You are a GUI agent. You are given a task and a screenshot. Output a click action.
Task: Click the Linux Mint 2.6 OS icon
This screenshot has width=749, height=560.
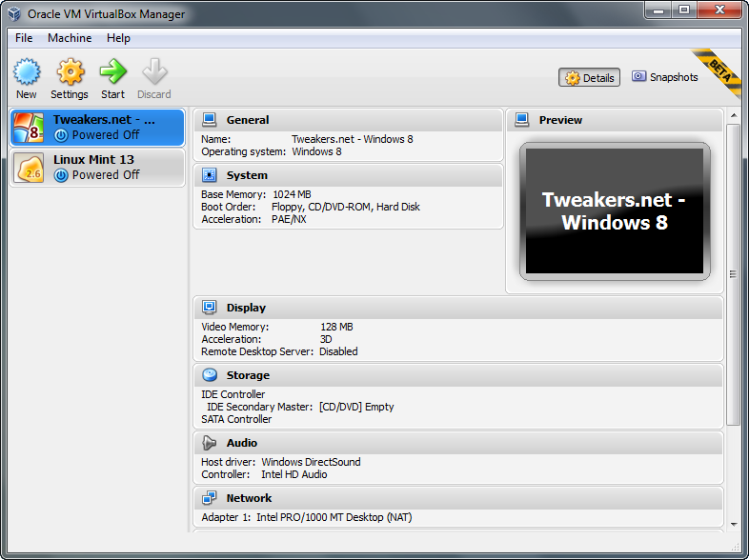[x=29, y=168]
